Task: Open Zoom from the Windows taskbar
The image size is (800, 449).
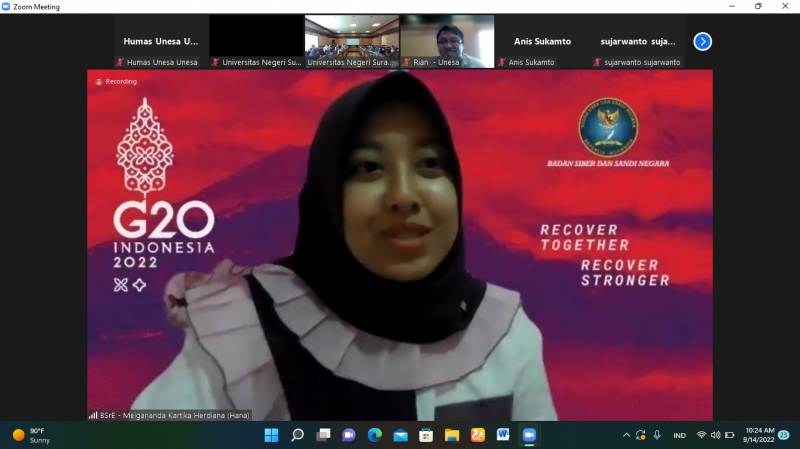Action: (529, 435)
